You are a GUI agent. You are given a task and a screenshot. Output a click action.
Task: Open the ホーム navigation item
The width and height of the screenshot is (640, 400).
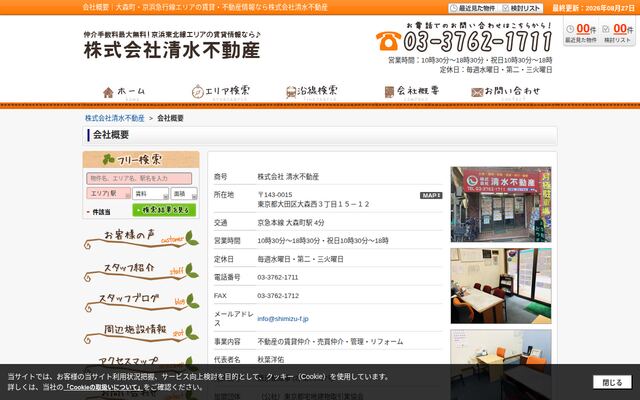click(124, 92)
